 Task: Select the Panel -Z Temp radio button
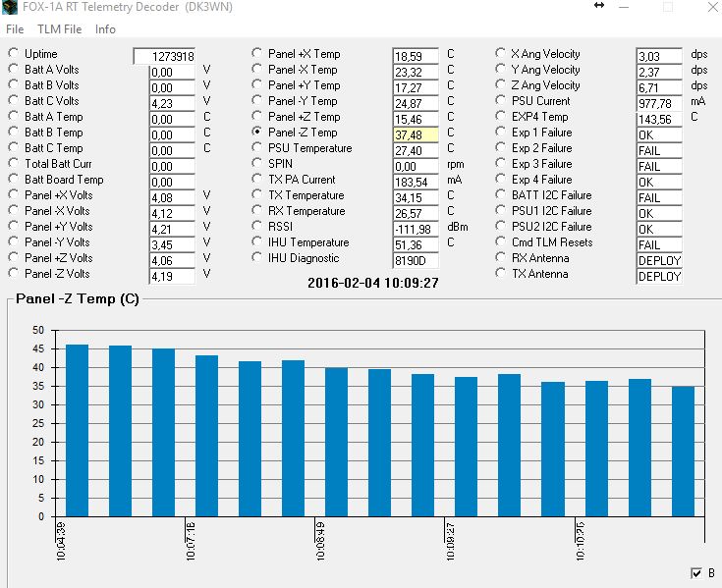(257, 133)
